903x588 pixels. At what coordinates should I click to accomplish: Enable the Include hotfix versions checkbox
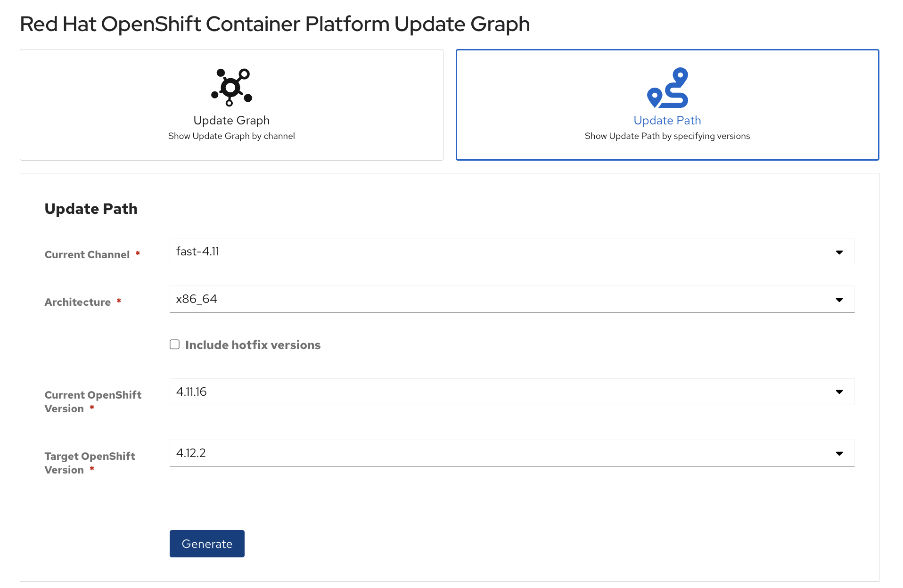pyautogui.click(x=174, y=344)
